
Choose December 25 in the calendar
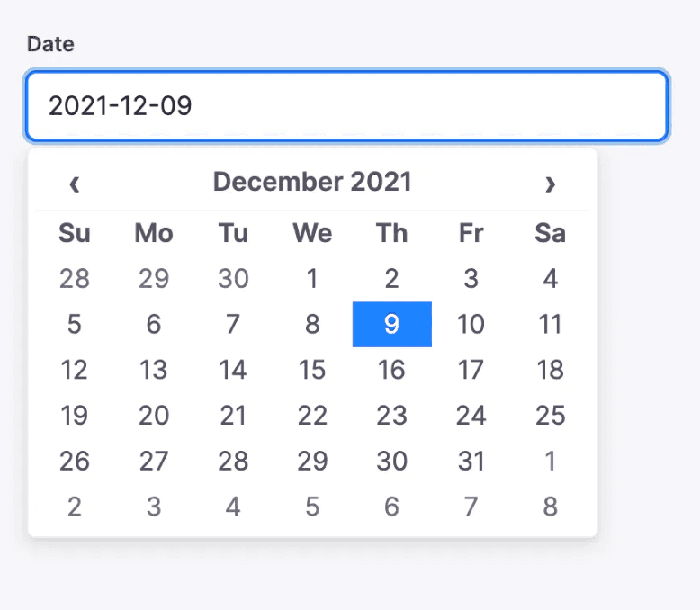pos(551,416)
